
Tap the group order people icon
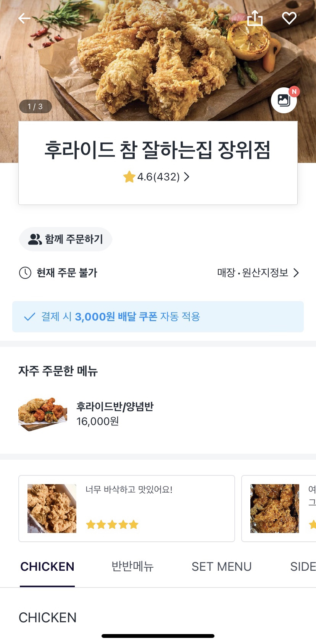[x=35, y=239]
